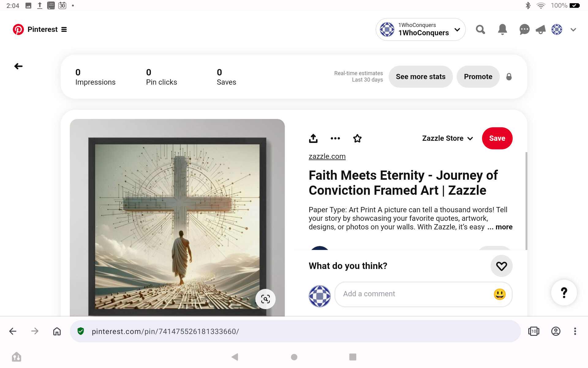The height and width of the screenshot is (368, 588).
Task: Edit the pinterest.com URL bar
Action: coord(295,331)
